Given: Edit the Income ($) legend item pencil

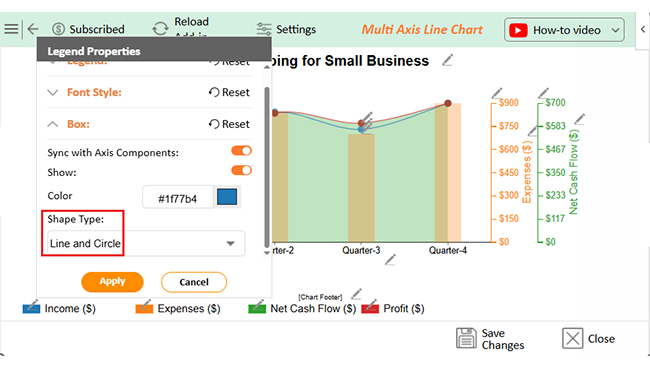Looking at the screenshot, I should 32,306.
